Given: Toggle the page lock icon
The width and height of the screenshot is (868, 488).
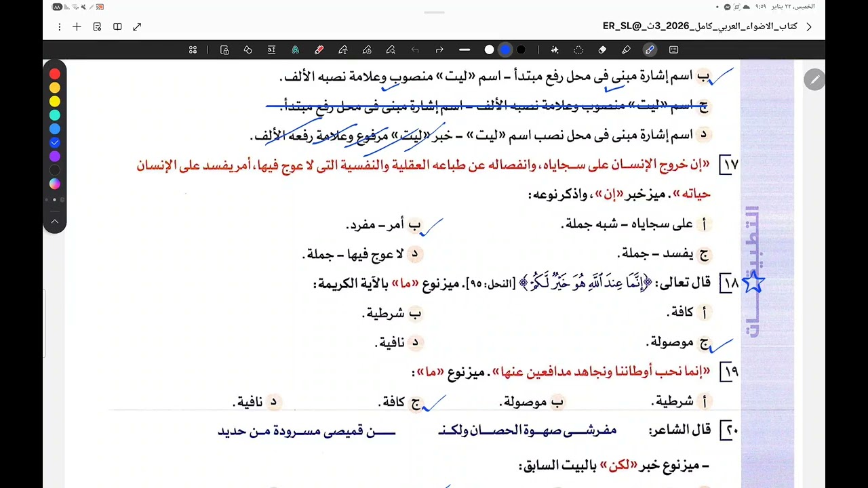Looking at the screenshot, I should coord(224,49).
